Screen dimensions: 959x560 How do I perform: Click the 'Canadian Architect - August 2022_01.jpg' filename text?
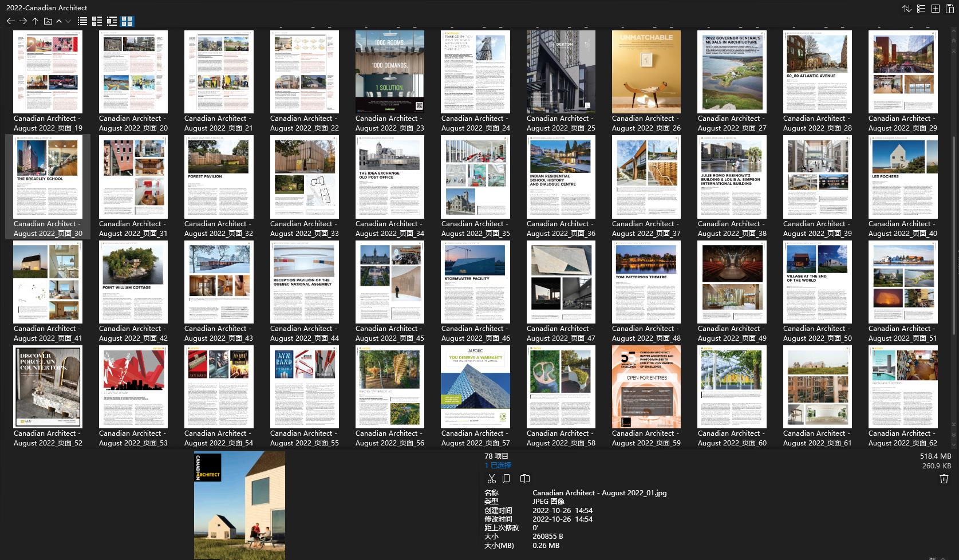(600, 492)
